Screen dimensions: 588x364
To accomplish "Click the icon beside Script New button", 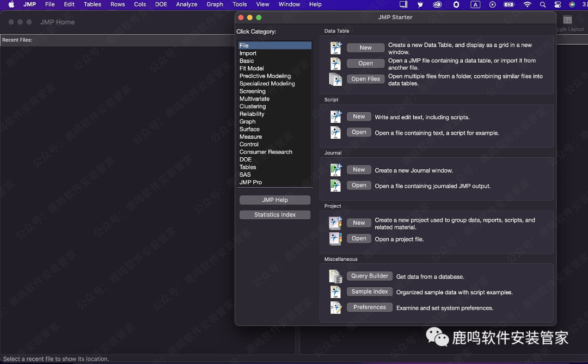I will point(335,116).
